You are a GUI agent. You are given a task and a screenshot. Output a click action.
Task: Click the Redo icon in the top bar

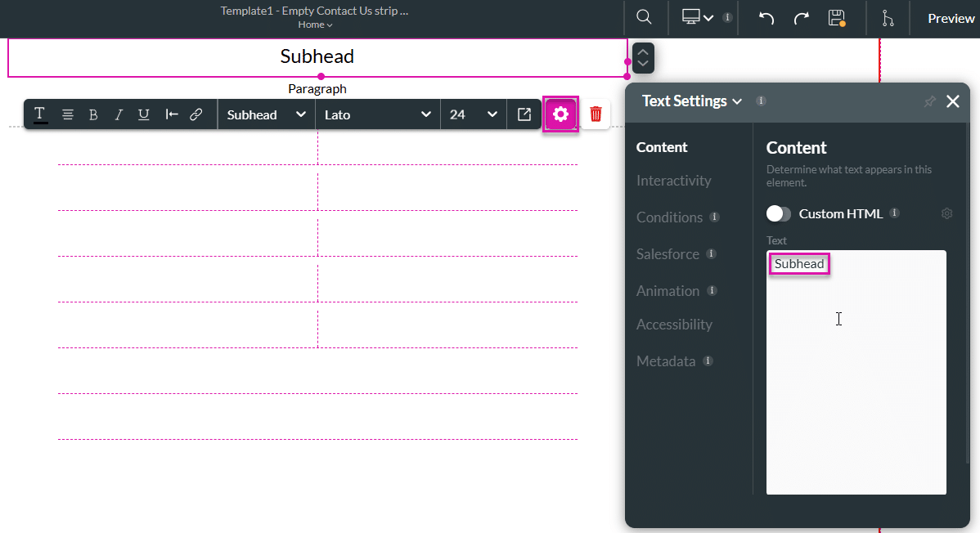click(802, 17)
